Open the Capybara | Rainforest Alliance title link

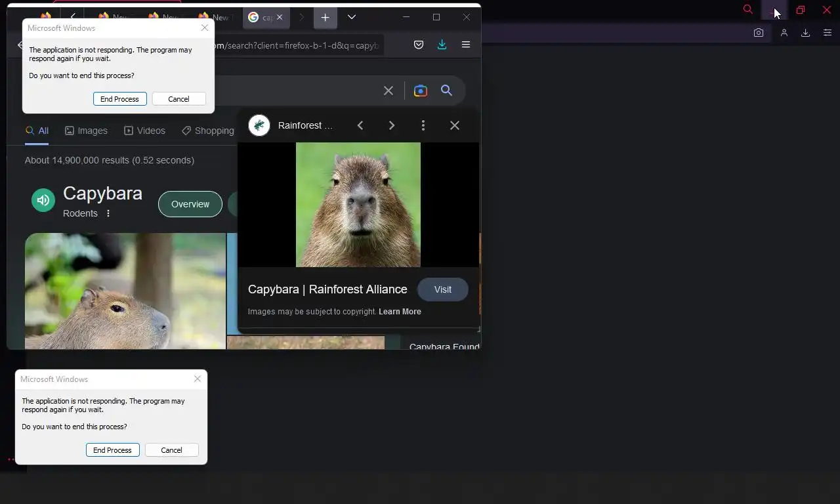click(327, 289)
